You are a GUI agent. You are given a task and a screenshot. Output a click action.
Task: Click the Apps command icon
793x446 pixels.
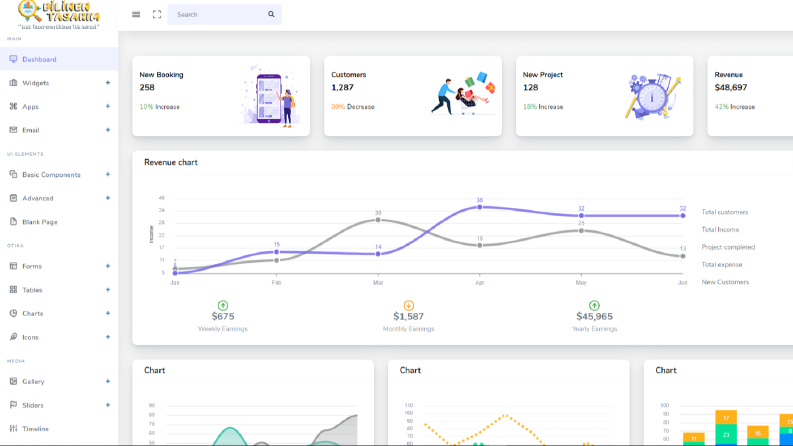pyautogui.click(x=13, y=106)
